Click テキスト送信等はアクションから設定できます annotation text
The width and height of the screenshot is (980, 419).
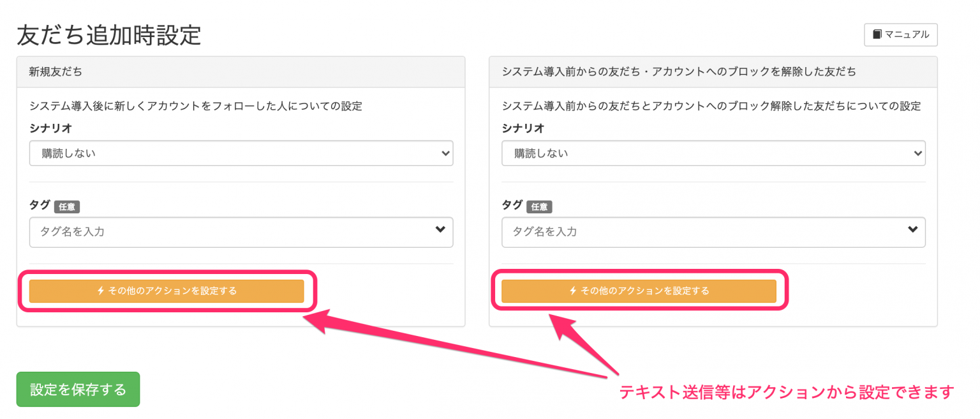pyautogui.click(x=787, y=392)
